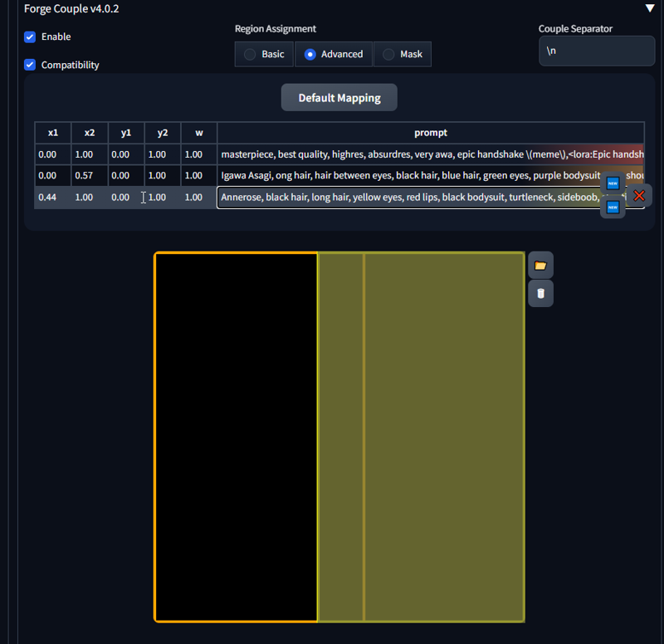The height and width of the screenshot is (644, 664).
Task: Click the w cell in the Igawa Asagi row
Action: click(199, 175)
